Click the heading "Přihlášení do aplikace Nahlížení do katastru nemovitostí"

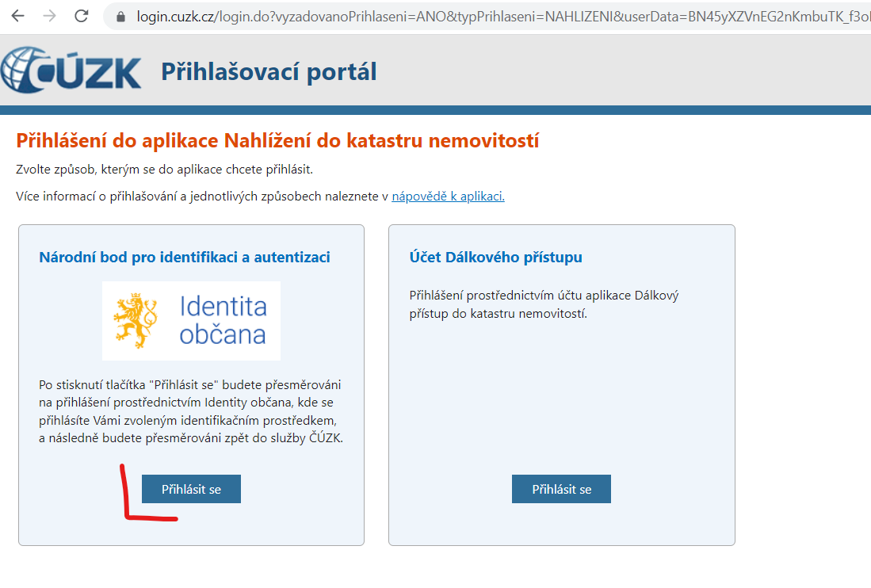pos(277,140)
